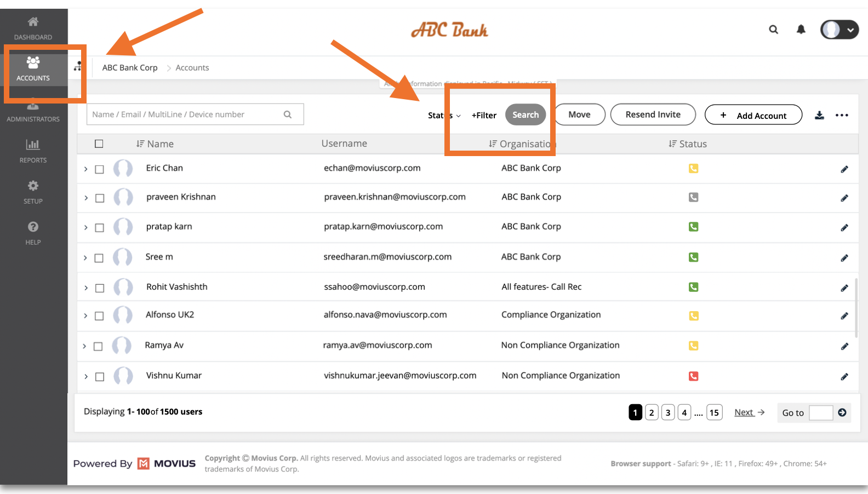Edit the Vishnu Kumar account
The image size is (868, 494).
point(844,376)
